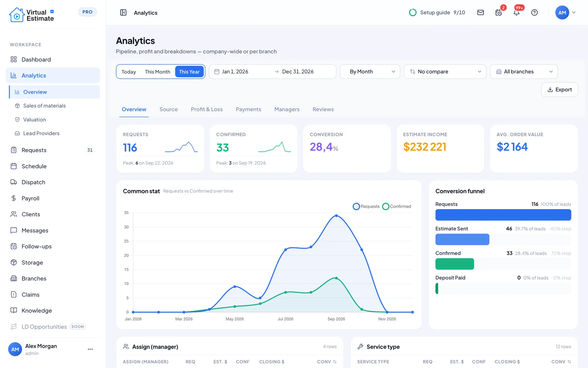This screenshot has width=588, height=368.
Task: Switch to the Payments tab
Action: coord(248,109)
